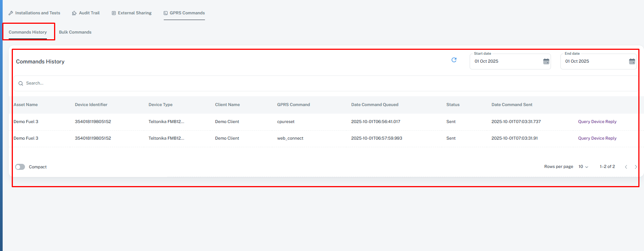Open the Start date calendar icon
644x251 pixels.
pos(546,62)
